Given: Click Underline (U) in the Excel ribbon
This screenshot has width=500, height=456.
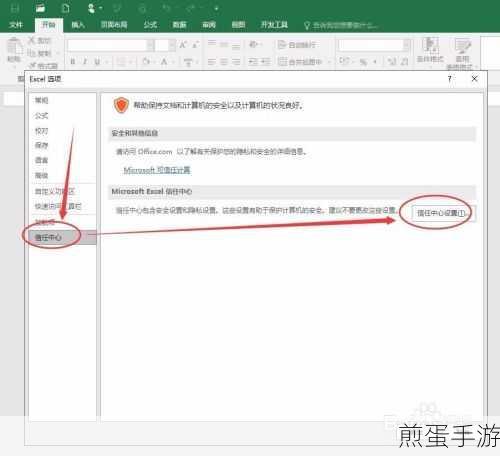Looking at the screenshot, I should point(97,62).
